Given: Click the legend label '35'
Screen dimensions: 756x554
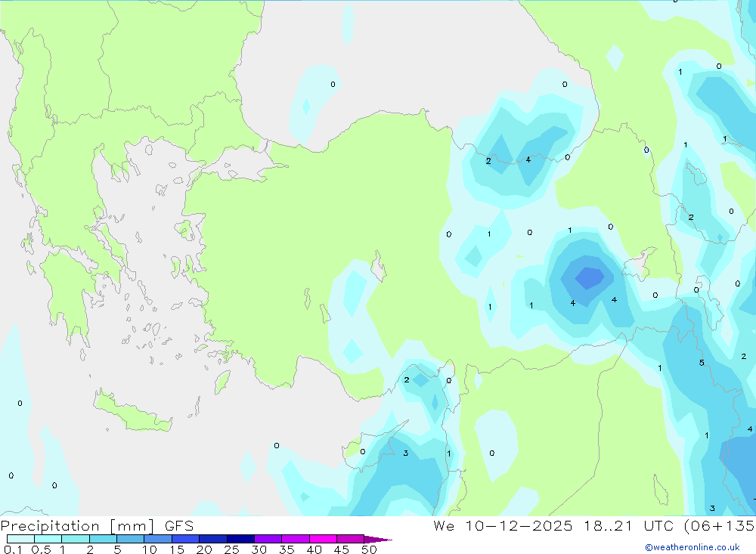Looking at the screenshot, I should (x=287, y=549).
